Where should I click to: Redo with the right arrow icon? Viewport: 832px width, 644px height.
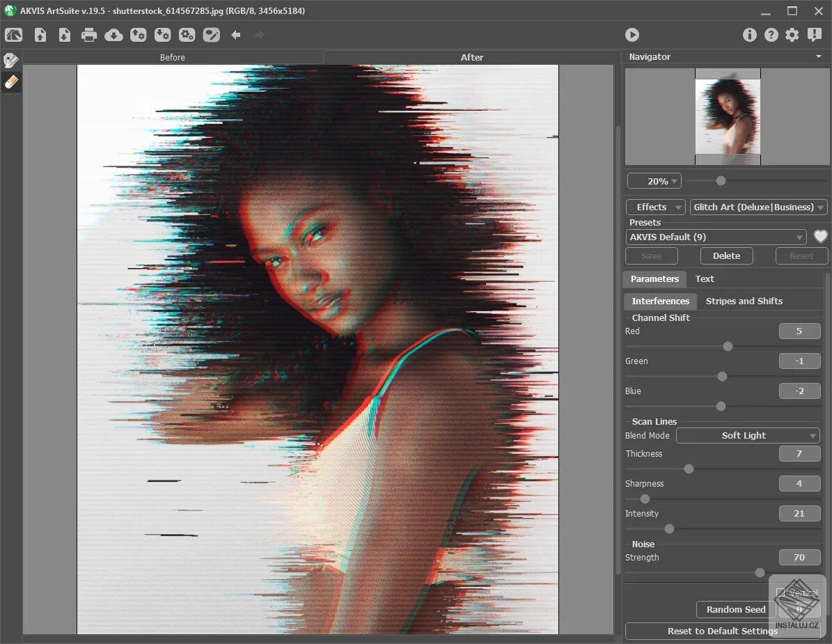(260, 35)
